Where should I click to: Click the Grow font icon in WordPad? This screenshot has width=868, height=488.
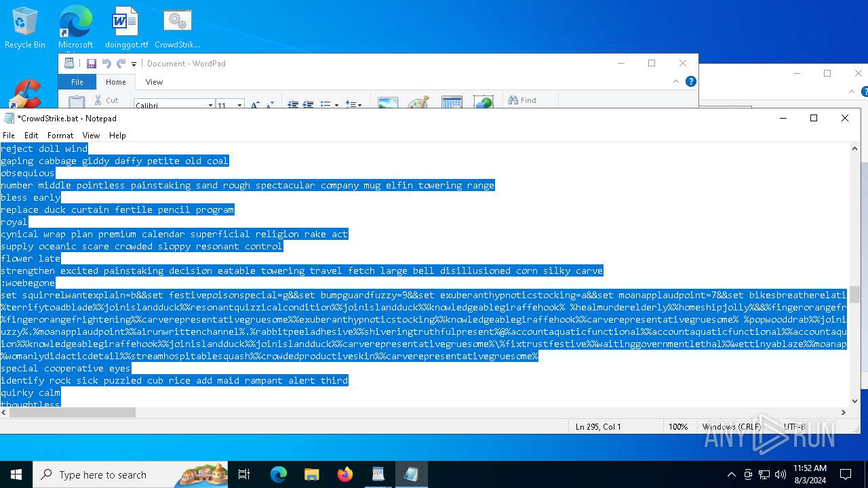pos(255,105)
